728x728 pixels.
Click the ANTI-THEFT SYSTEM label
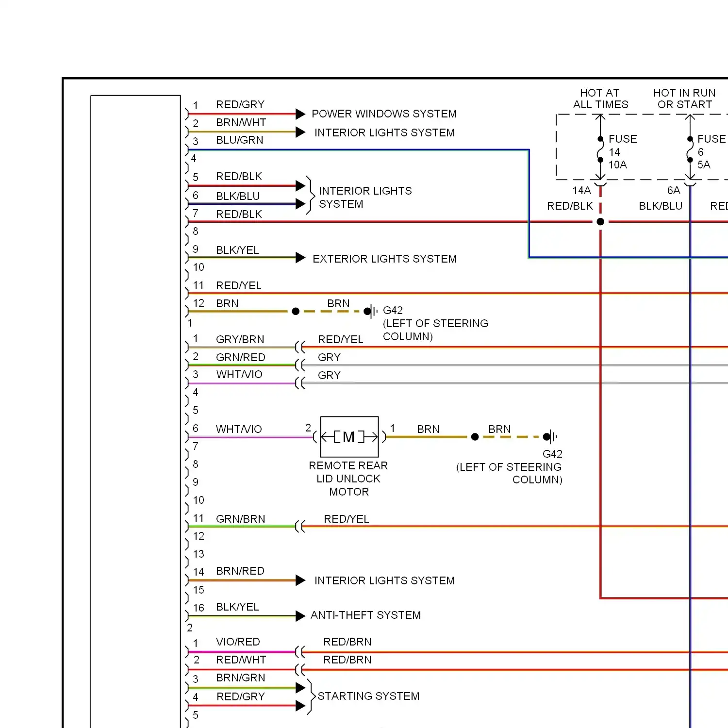[x=365, y=615]
